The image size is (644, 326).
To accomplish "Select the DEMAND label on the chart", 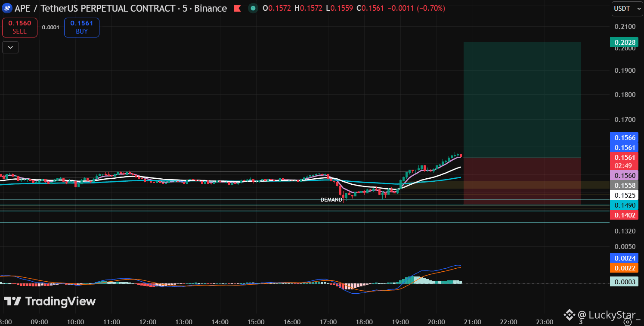I will coord(331,200).
